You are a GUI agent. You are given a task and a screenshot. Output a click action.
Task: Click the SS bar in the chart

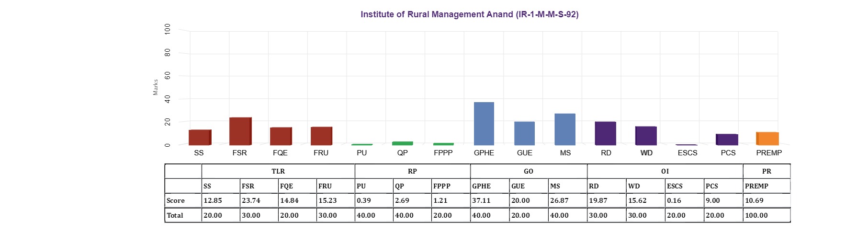click(199, 137)
